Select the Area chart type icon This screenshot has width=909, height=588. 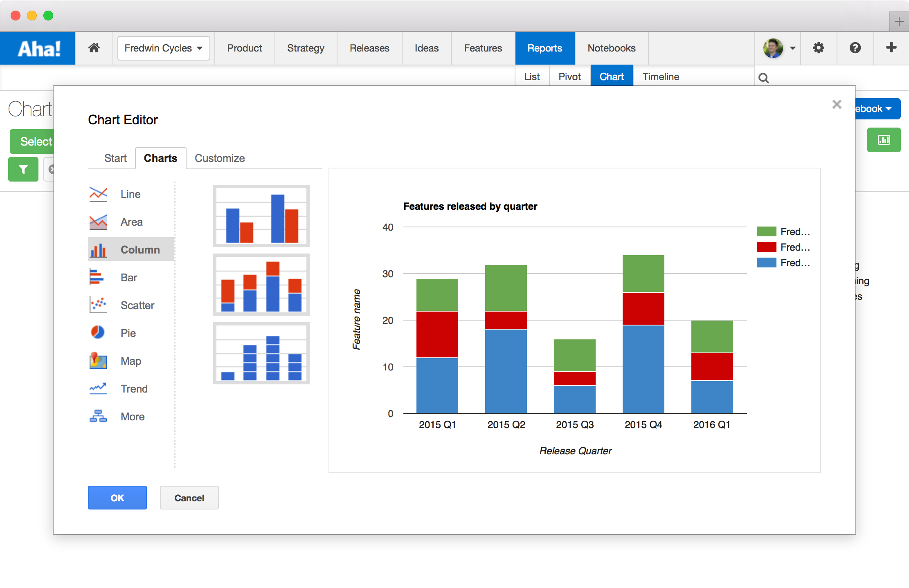point(98,222)
